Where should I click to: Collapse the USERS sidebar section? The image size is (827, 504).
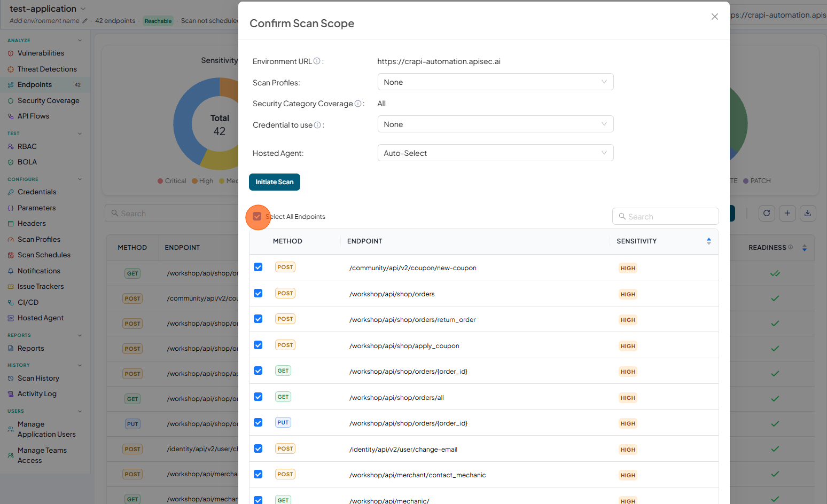[80, 411]
